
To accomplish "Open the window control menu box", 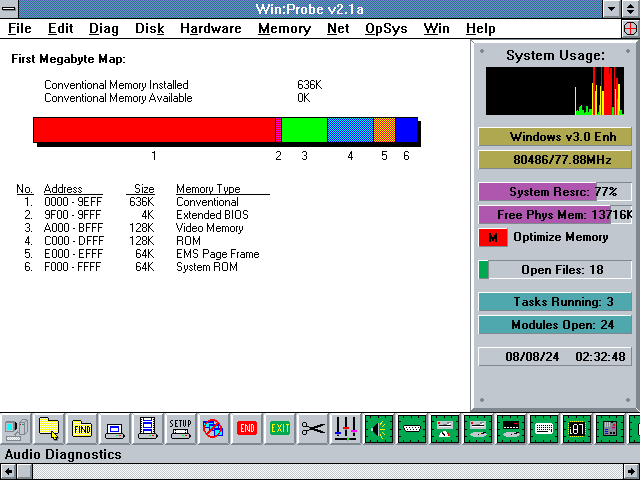I will [x=9, y=9].
